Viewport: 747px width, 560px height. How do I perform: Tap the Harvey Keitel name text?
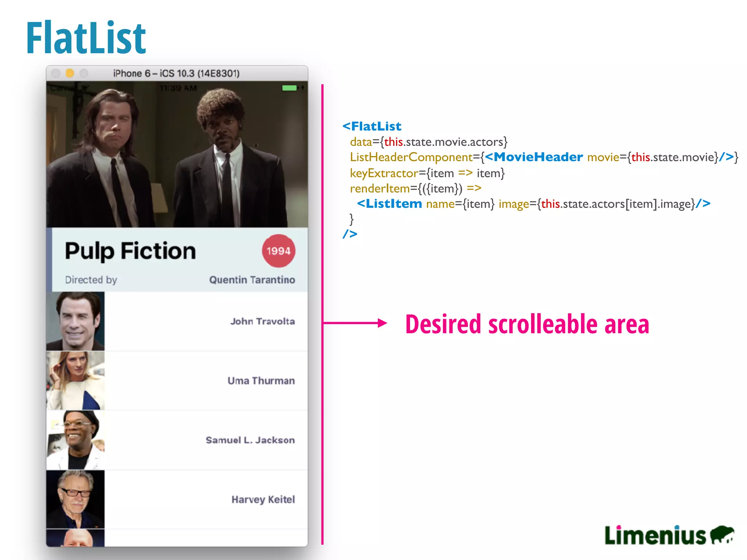coord(263,499)
